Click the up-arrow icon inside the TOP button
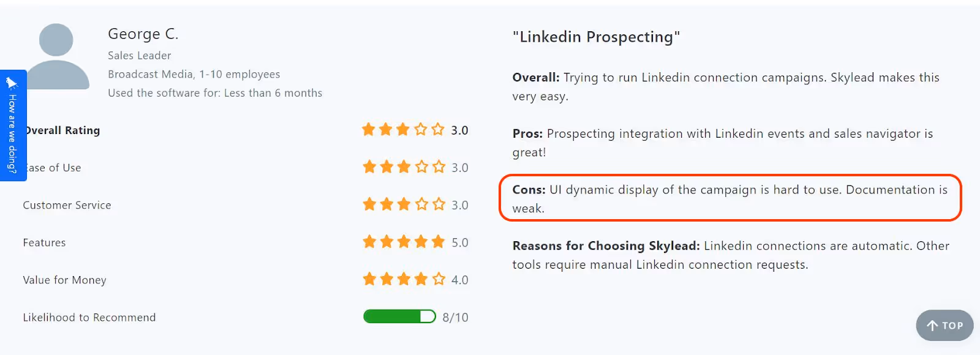Viewport: 980px width, 355px height. tap(932, 326)
